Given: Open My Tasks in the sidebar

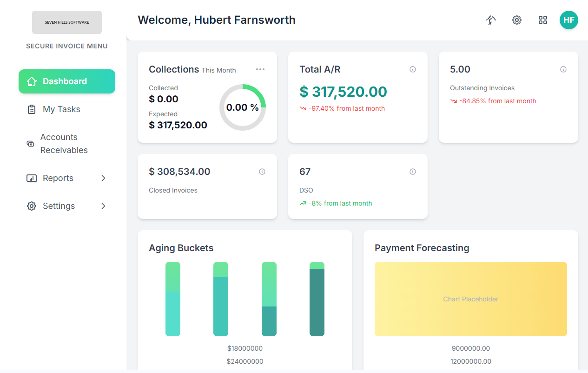Looking at the screenshot, I should coord(67,109).
